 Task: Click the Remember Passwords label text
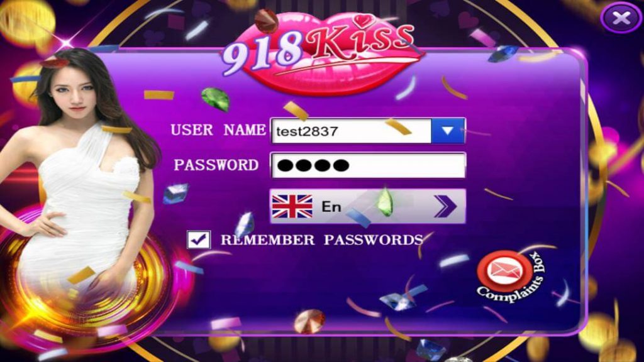[321, 239]
